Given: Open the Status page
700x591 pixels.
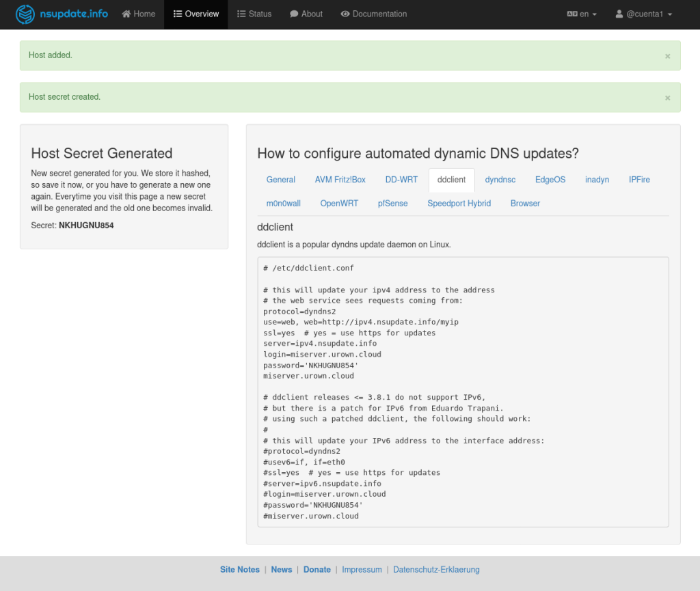Looking at the screenshot, I should click(x=254, y=14).
